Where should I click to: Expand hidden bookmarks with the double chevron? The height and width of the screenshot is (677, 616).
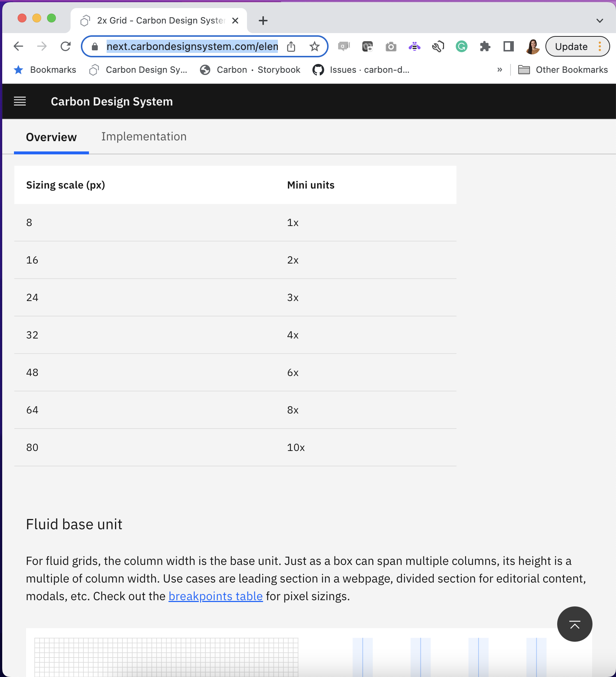click(500, 69)
